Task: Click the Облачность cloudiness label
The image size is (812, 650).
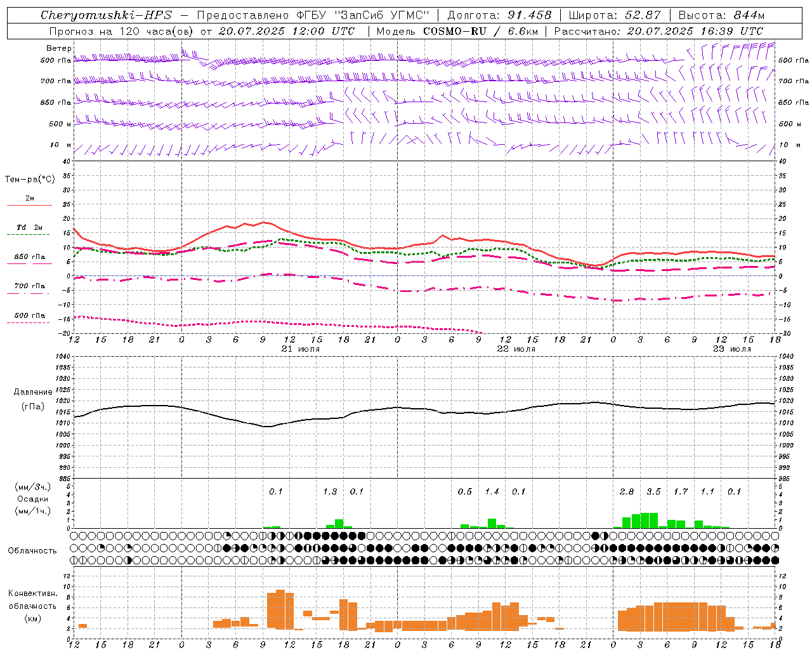Action: click(x=32, y=551)
